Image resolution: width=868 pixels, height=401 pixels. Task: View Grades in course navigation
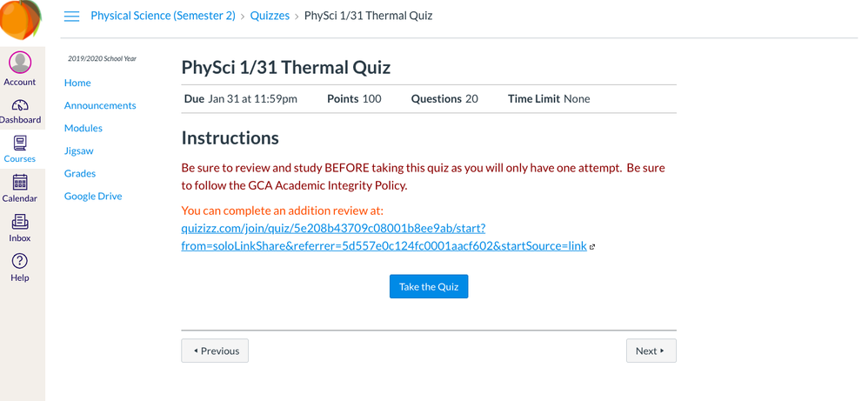pos(80,173)
